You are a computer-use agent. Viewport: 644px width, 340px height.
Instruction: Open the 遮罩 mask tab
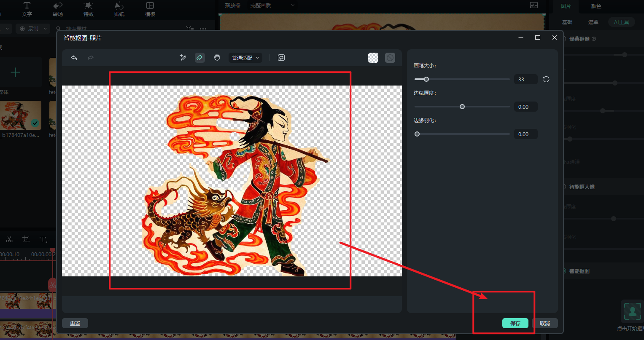(593, 22)
